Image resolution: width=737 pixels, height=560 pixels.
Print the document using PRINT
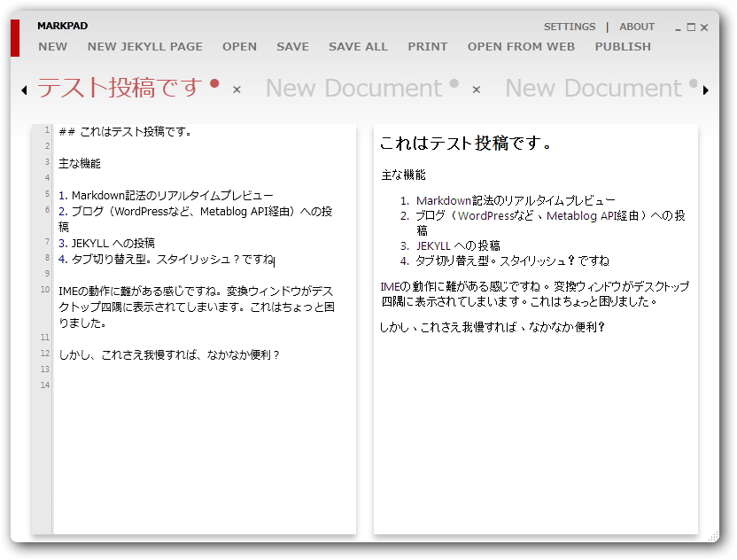tap(428, 46)
